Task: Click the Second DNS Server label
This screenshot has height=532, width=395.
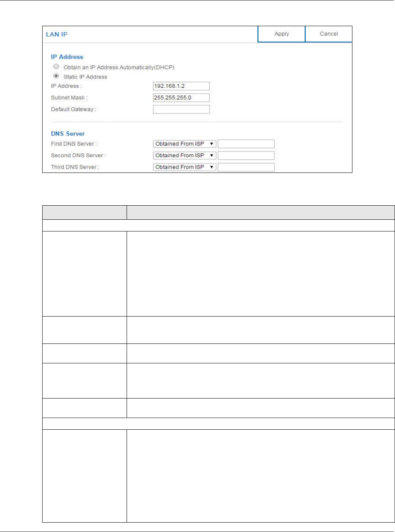Action: 78,155
